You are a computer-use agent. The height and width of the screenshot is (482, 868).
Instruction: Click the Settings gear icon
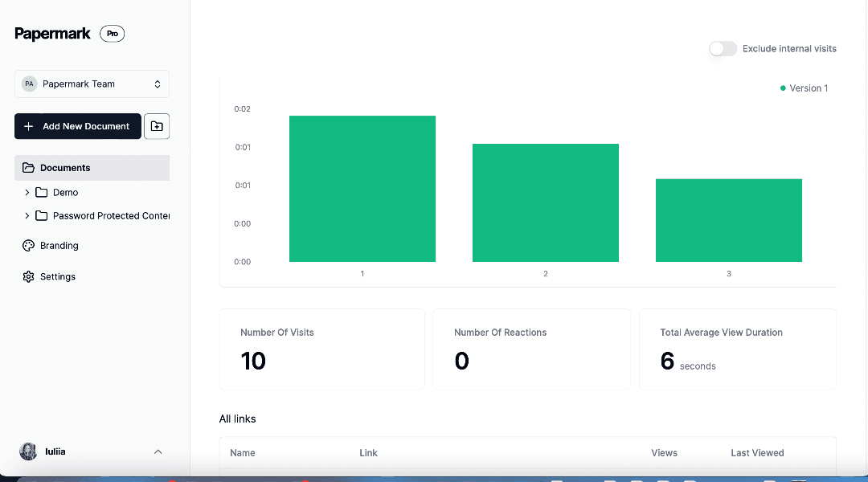point(28,276)
